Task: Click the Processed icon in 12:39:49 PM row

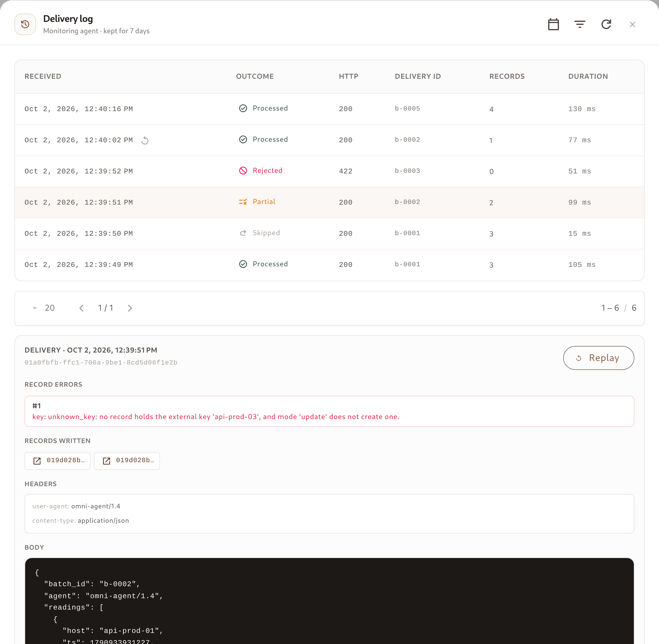Action: [x=243, y=264]
